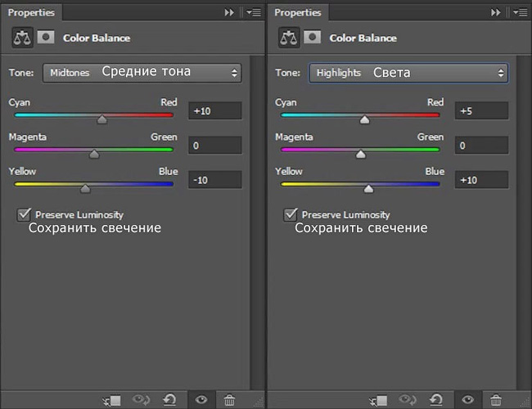Click Yellow-Blue slider handle in Midtones panel
532x409 pixels.
coord(85,189)
